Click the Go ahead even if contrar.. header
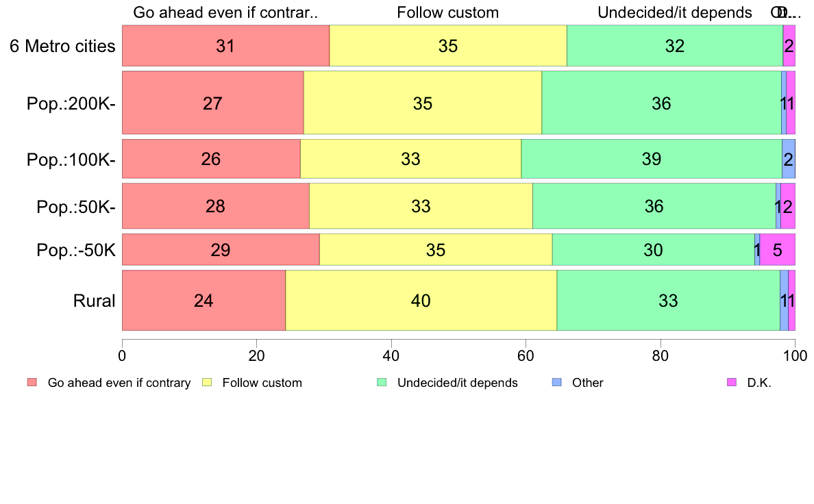The height and width of the screenshot is (504, 814). (x=225, y=12)
